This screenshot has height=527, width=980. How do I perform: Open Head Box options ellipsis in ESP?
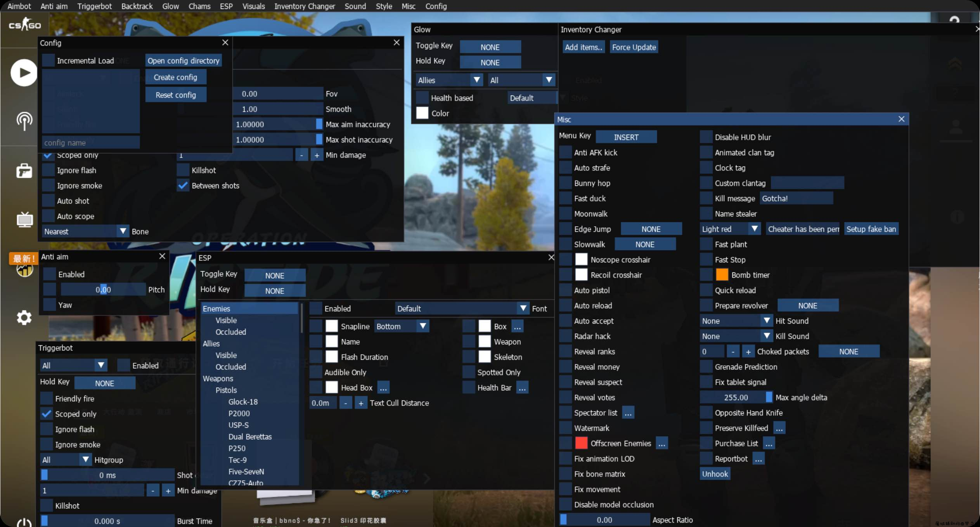(x=383, y=388)
